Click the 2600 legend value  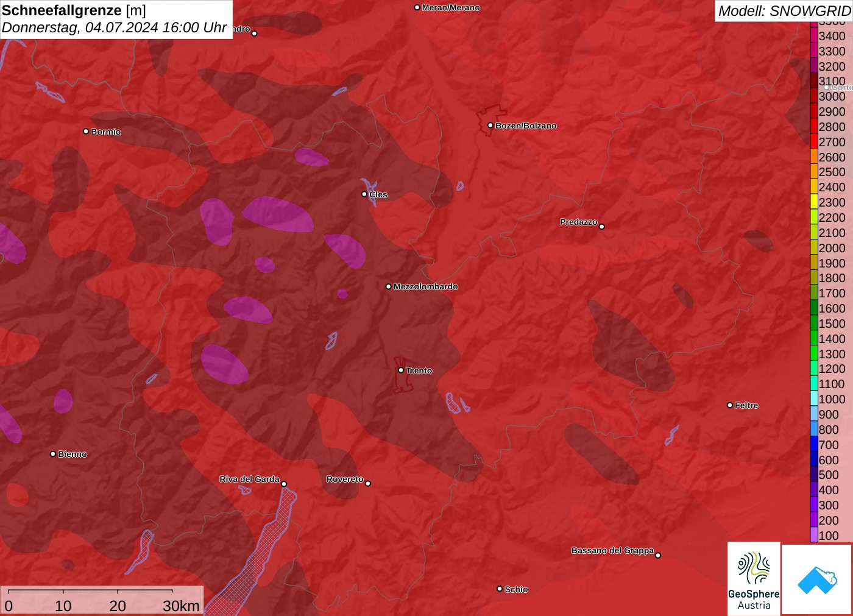[x=832, y=157]
